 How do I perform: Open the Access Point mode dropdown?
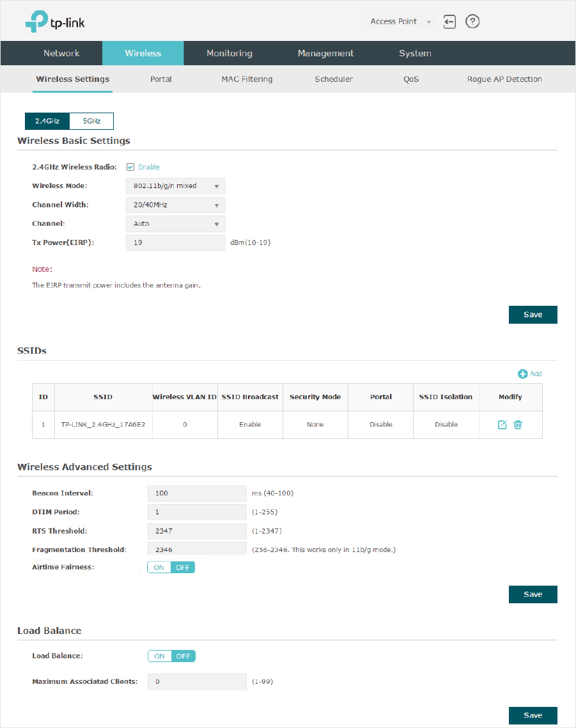pos(398,21)
